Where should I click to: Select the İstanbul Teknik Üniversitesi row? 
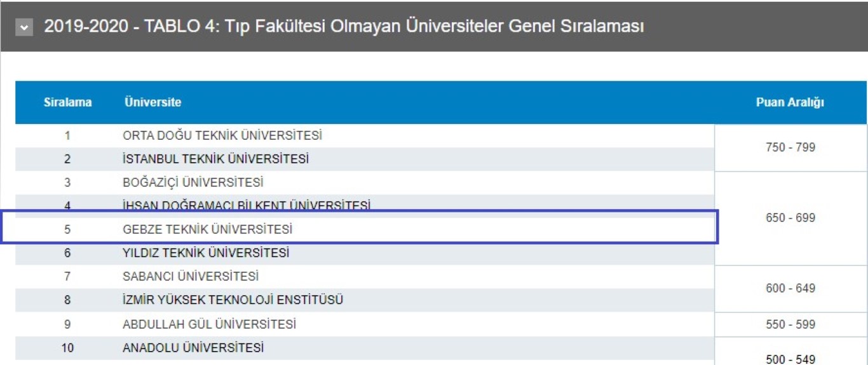click(x=365, y=159)
